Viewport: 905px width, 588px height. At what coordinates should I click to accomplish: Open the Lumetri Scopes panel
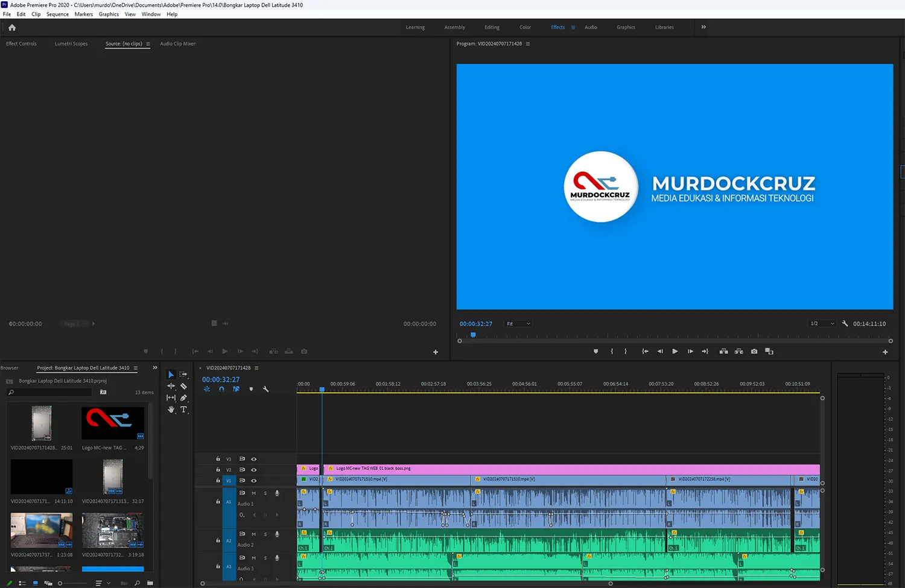point(71,44)
